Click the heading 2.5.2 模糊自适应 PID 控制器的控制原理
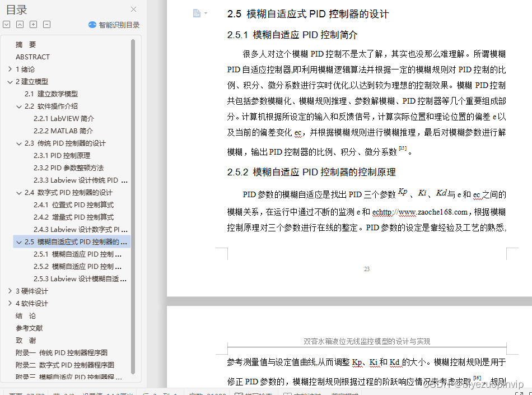 (x=311, y=172)
